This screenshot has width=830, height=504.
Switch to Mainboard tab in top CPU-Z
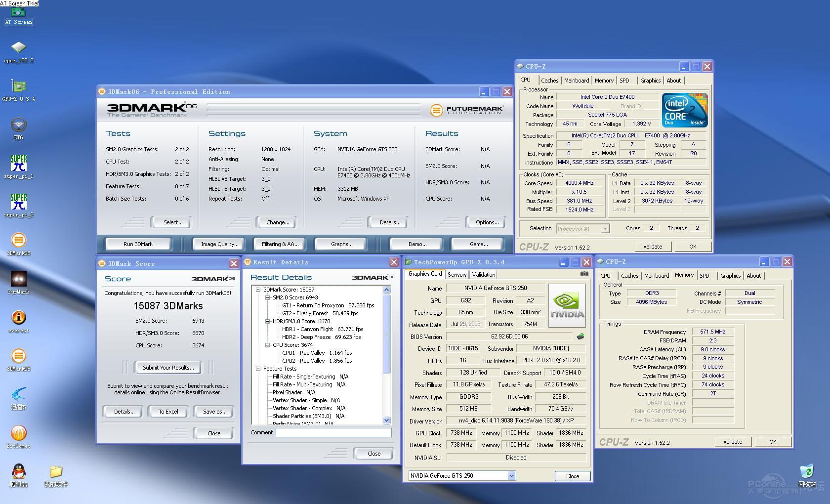(x=577, y=81)
